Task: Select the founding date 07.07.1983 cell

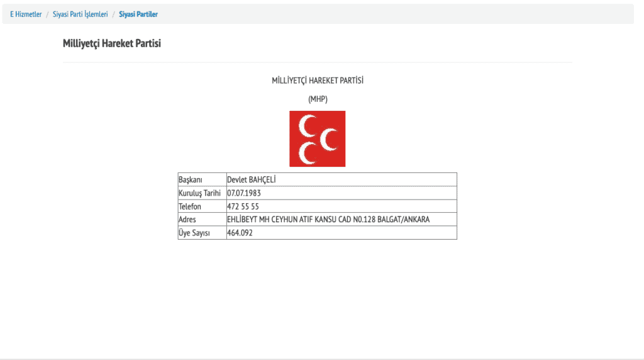Action: (x=243, y=193)
